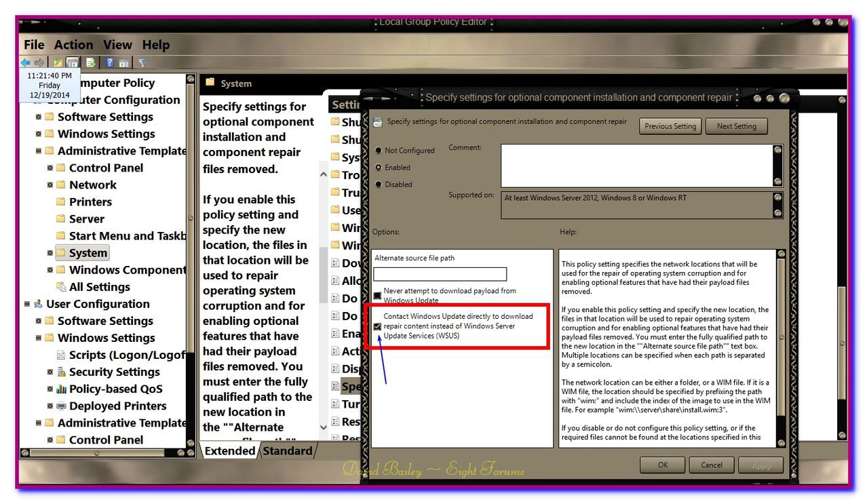Expand the Windows Components node
The width and height of the screenshot is (867, 504).
(50, 269)
